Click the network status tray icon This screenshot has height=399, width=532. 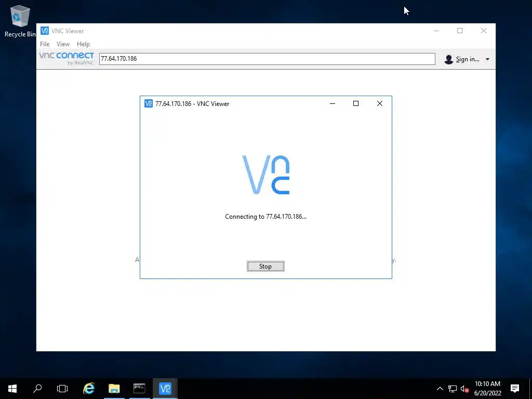pos(453,389)
